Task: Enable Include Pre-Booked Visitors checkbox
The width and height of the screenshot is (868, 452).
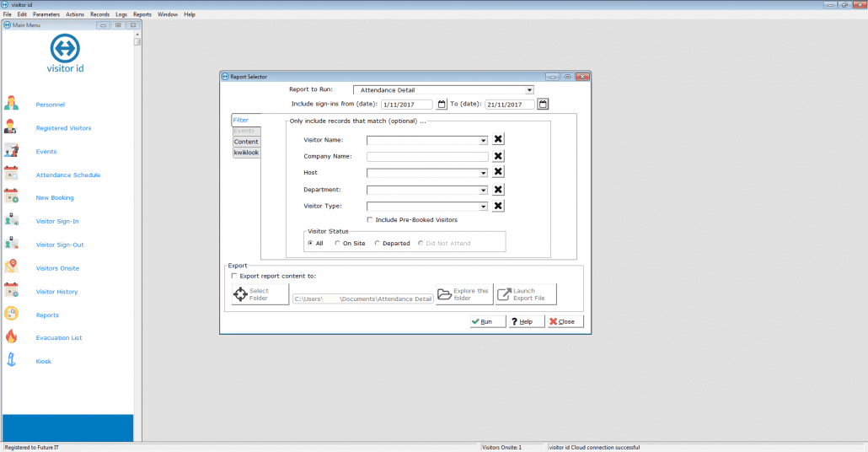Action: point(370,220)
